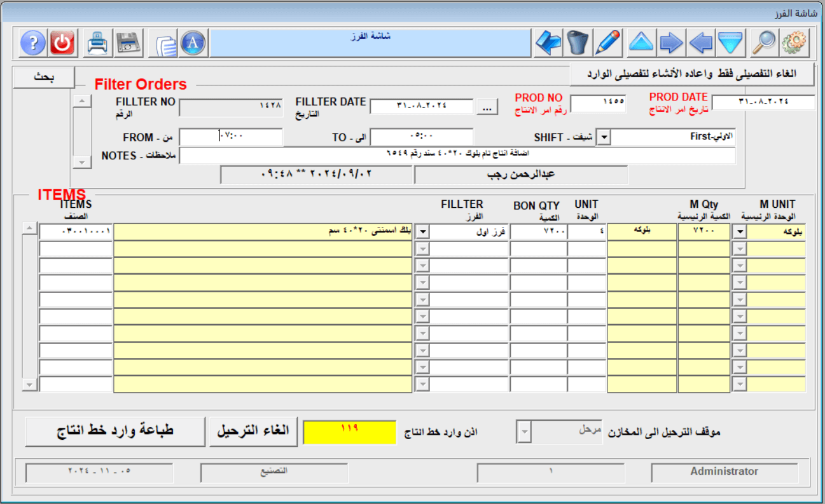Click the ellipsis button beside FILLTER DATE
Image resolution: width=825 pixels, height=504 pixels.
click(487, 108)
